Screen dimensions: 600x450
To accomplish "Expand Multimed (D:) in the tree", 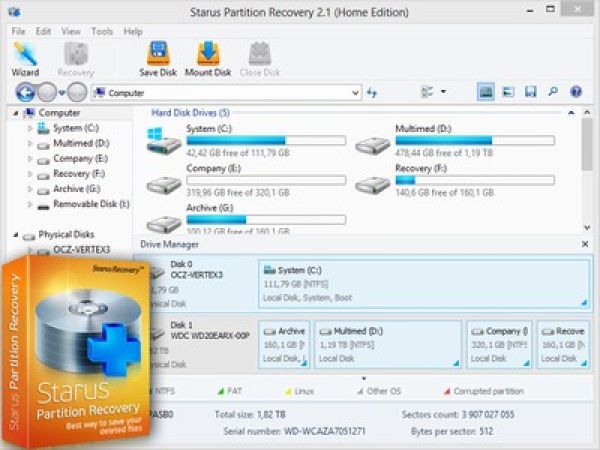I will click(29, 143).
